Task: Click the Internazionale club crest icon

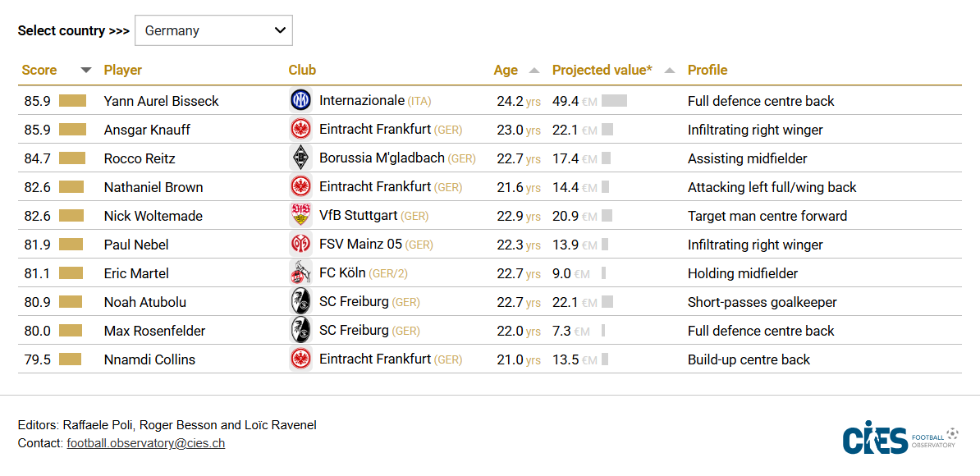Action: pos(300,101)
